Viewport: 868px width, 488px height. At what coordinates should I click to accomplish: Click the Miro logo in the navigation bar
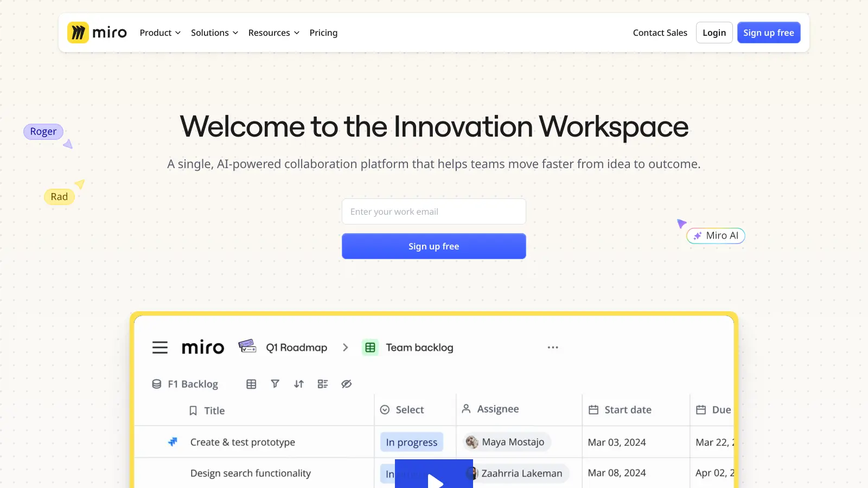(97, 33)
